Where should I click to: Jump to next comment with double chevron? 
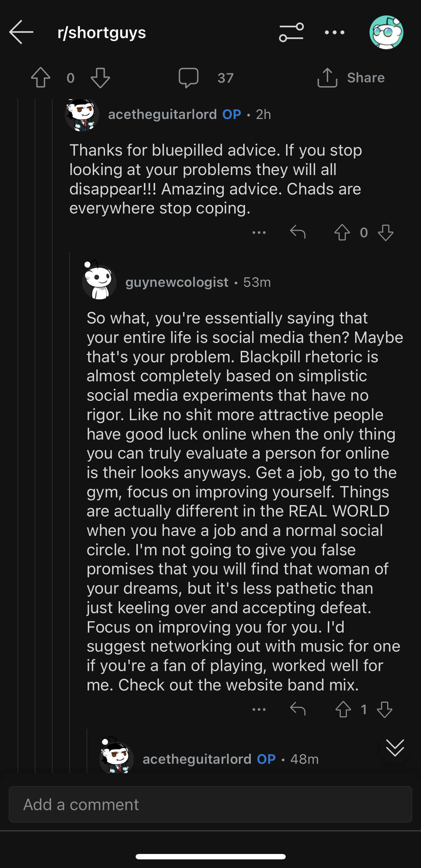point(395,748)
